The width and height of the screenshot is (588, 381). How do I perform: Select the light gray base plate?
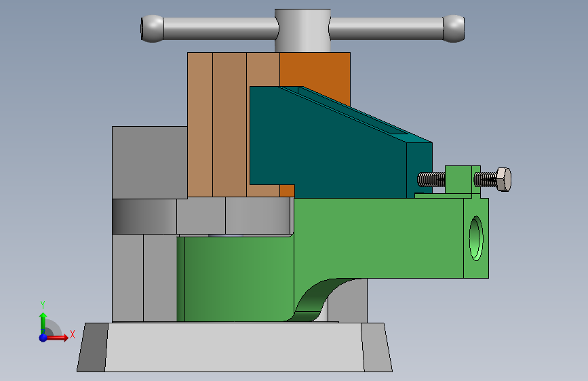[x=235, y=347]
